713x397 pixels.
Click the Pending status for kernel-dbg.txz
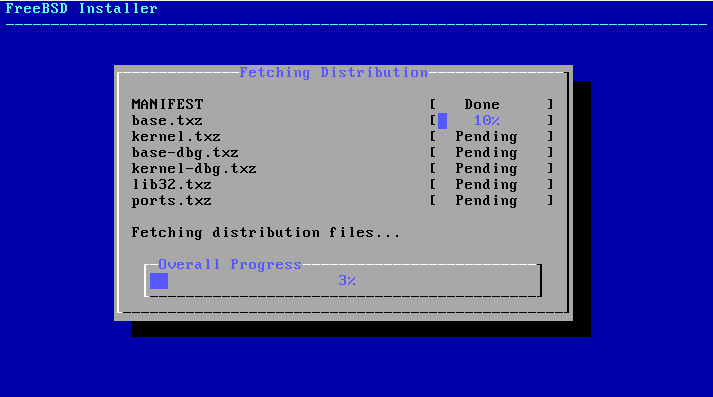pos(487,168)
